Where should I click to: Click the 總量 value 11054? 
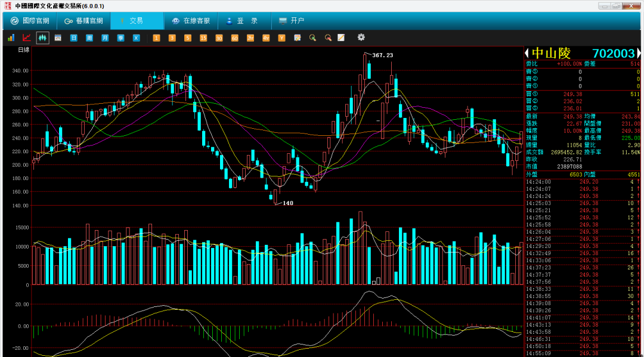[x=574, y=145]
